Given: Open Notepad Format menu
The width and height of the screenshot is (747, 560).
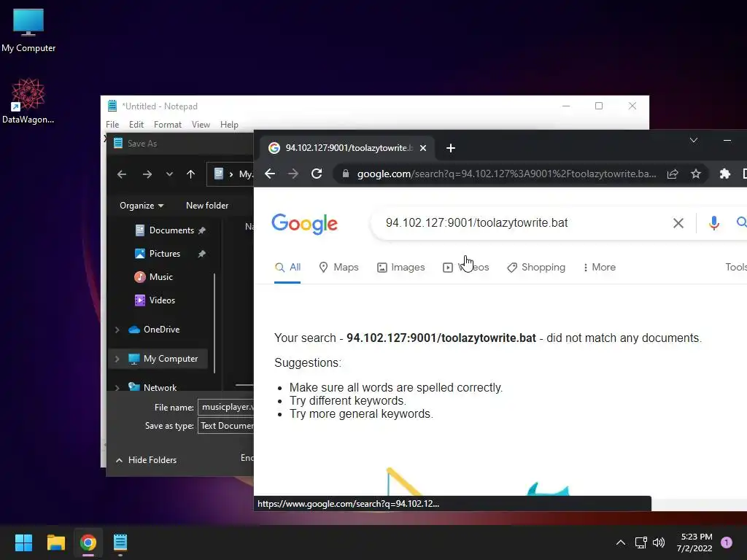Looking at the screenshot, I should pos(168,125).
